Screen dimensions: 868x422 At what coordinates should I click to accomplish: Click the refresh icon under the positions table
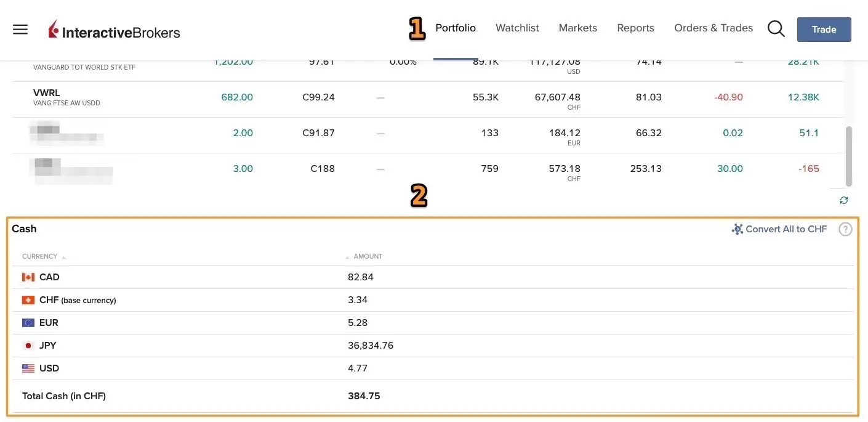coord(844,200)
